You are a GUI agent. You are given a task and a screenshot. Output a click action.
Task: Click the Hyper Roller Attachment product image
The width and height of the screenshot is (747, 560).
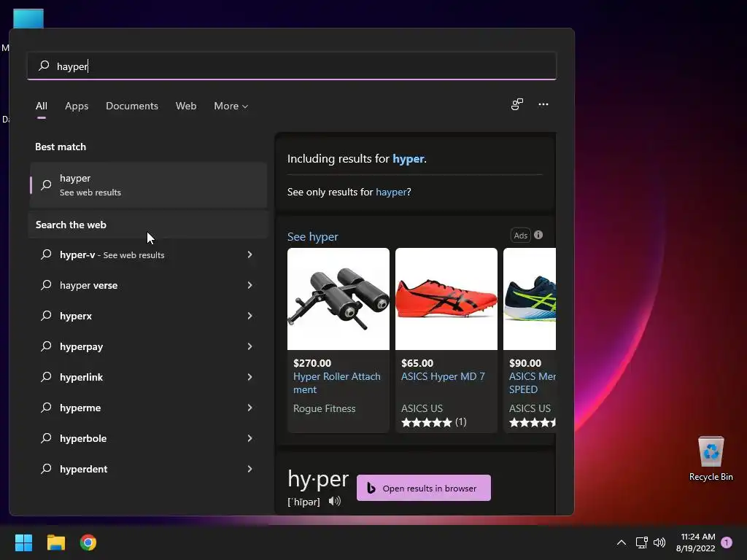tap(338, 299)
